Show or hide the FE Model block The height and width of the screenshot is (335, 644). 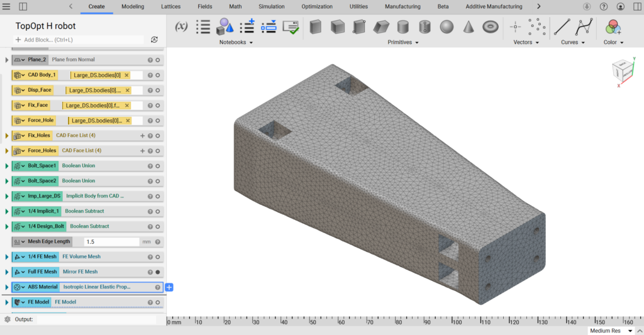(x=158, y=302)
